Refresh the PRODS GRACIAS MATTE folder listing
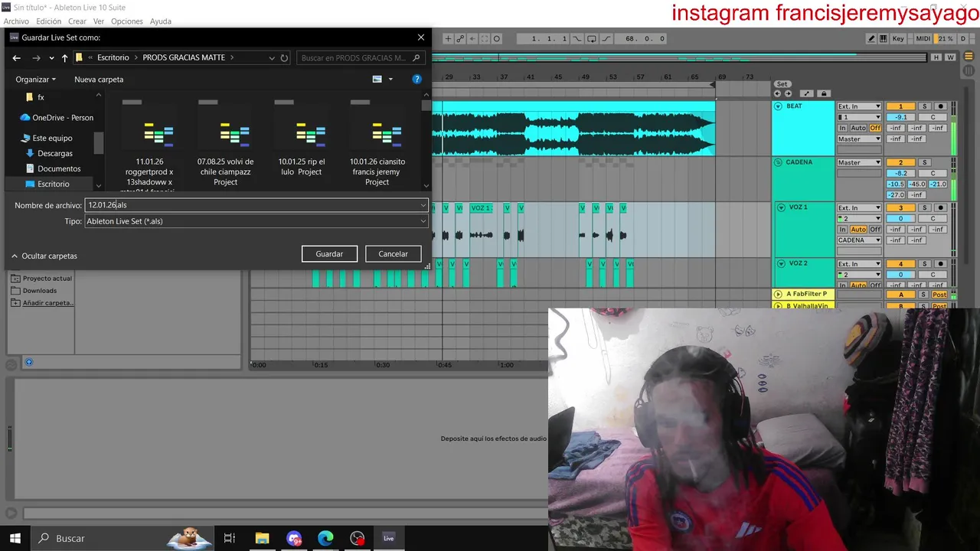Image resolution: width=980 pixels, height=551 pixels. coord(284,57)
